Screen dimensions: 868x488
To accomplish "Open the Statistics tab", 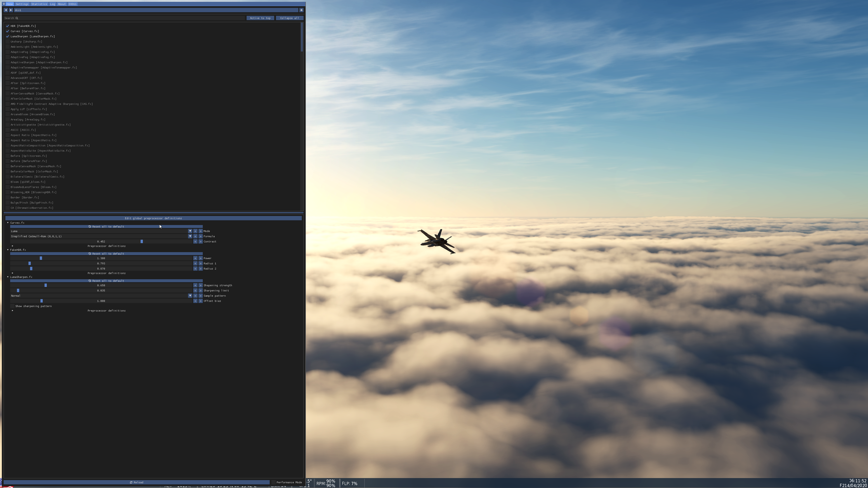I will [39, 4].
